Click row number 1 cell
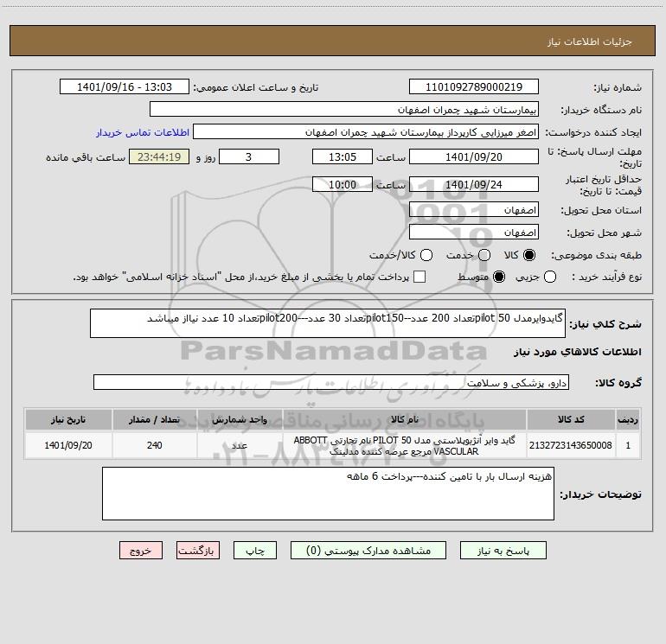Viewport: 666px width, 644px height. (x=628, y=445)
